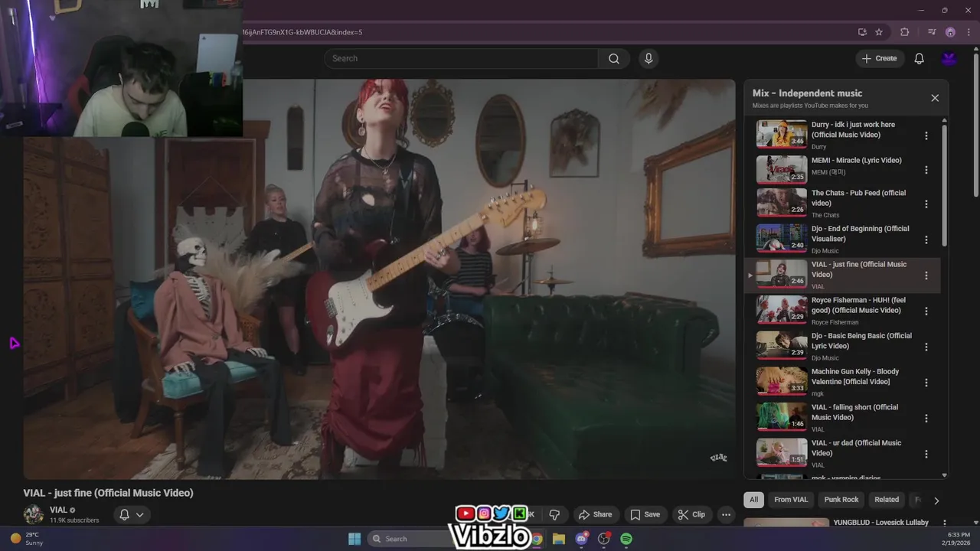Start voice search with microphone icon
This screenshot has height=551, width=980.
click(x=648, y=59)
